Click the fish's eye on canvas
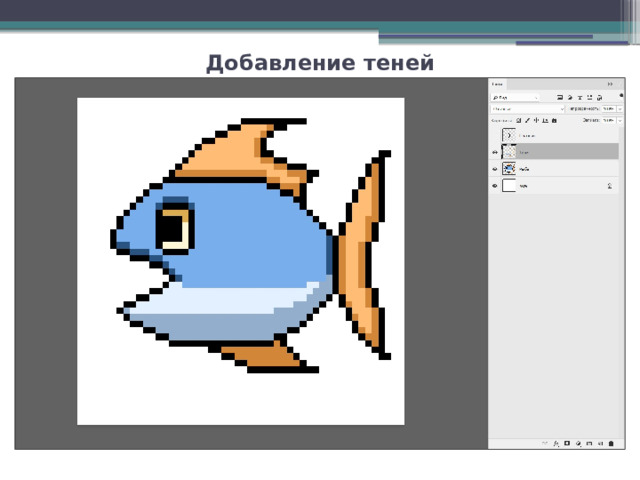Viewport: 640px width, 480px height. pyautogui.click(x=175, y=227)
